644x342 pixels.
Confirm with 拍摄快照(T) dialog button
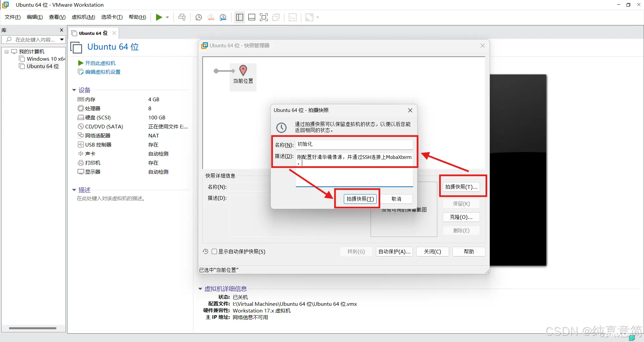pos(360,199)
